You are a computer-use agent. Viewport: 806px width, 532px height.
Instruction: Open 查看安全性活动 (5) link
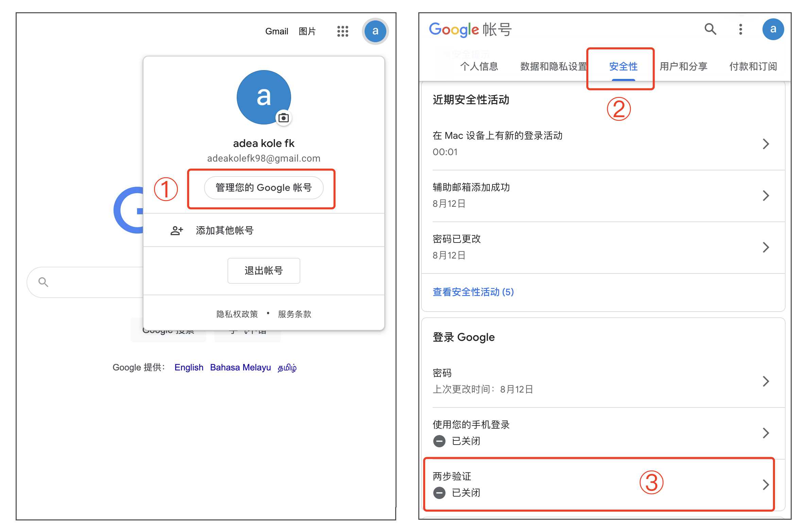[x=473, y=292]
